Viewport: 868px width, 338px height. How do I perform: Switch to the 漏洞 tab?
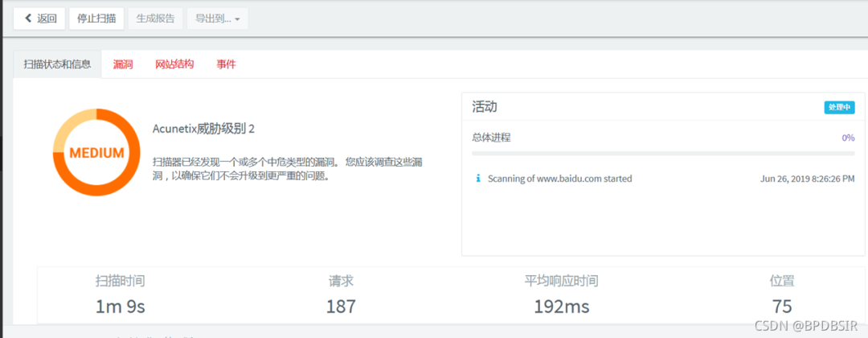123,64
